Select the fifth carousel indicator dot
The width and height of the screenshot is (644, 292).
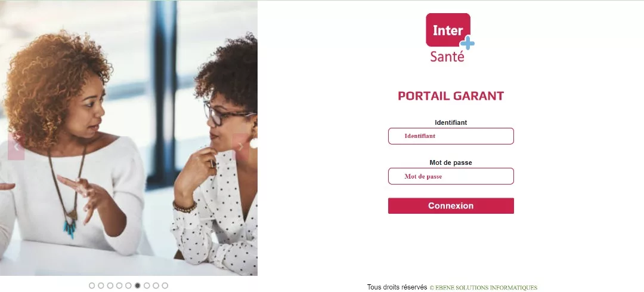(128, 285)
